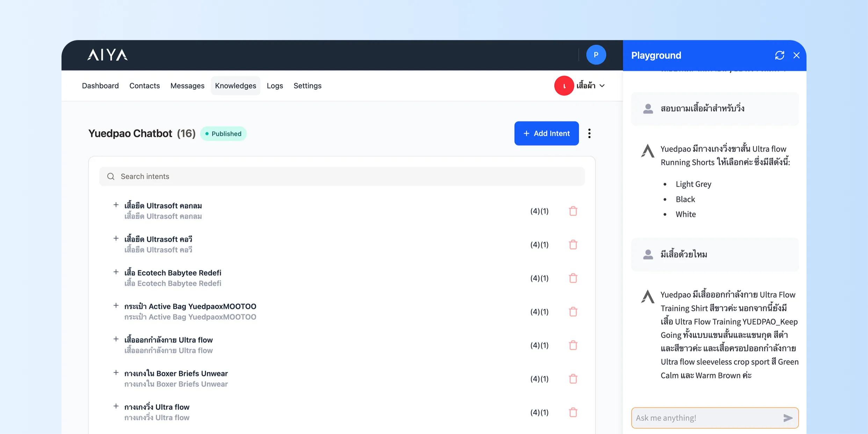Viewport: 868px width, 434px height.
Task: Switch to the Messages tab
Action: (187, 86)
